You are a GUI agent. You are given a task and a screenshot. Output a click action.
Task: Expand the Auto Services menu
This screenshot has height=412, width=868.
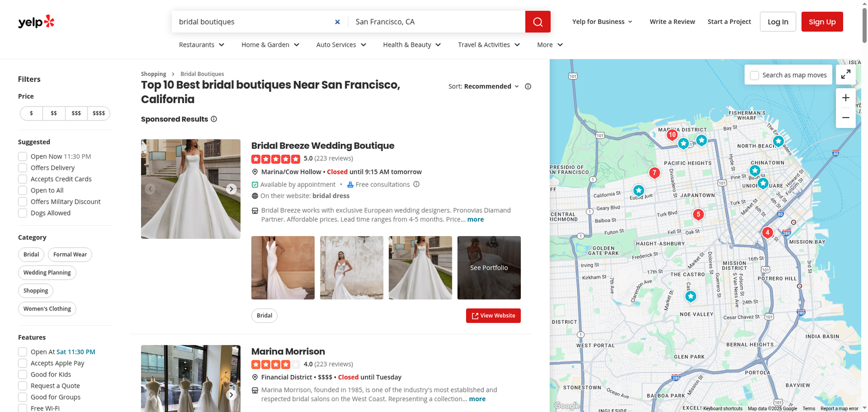pyautogui.click(x=341, y=45)
